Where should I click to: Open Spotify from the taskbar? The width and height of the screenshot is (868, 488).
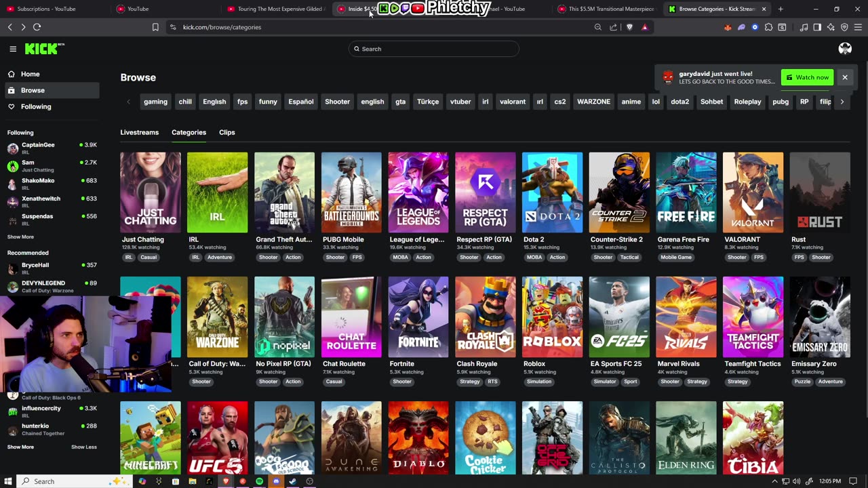259,481
